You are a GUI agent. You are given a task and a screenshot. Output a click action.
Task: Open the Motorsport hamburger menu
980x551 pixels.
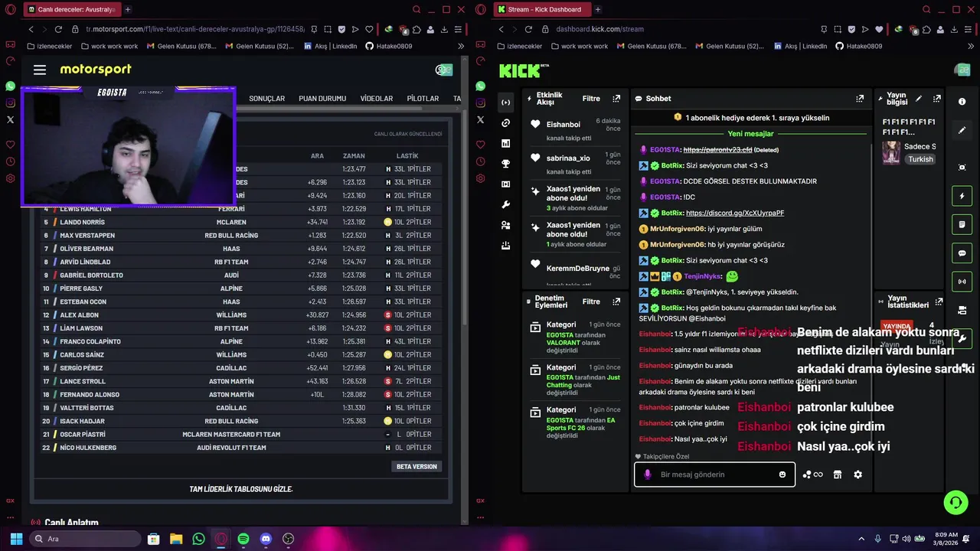click(x=40, y=70)
